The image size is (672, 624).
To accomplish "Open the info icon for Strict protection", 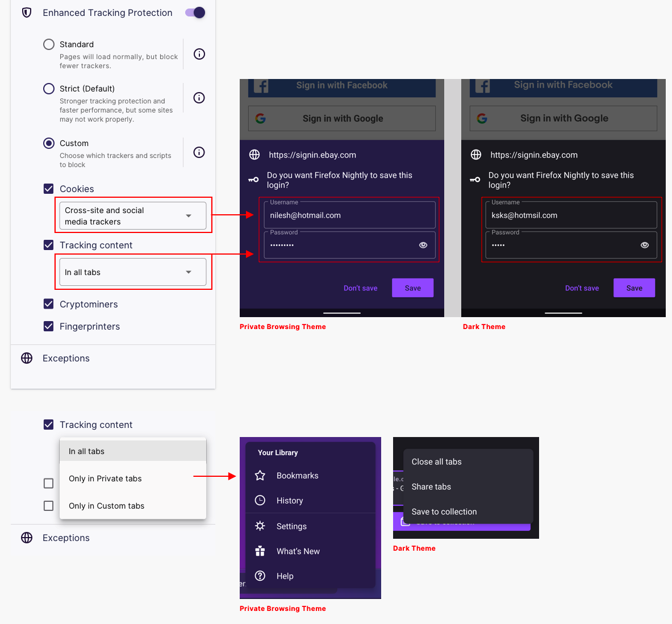I will [x=199, y=98].
